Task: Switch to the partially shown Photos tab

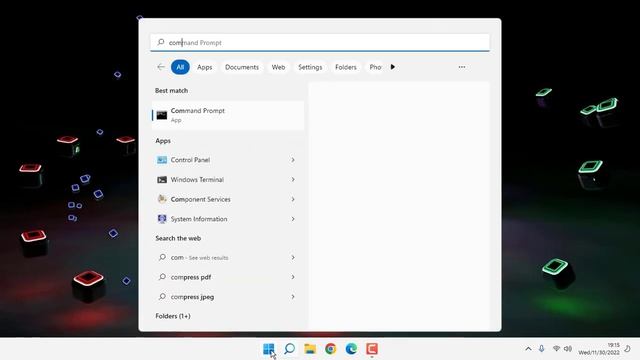Action: [375, 67]
